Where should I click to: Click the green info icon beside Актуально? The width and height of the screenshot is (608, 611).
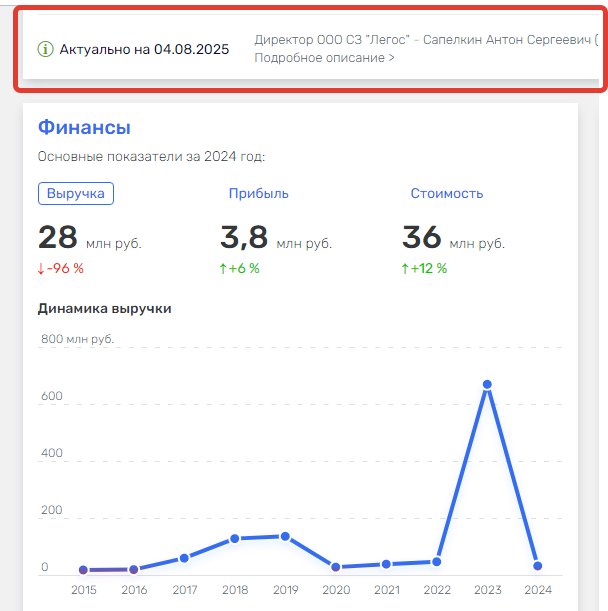(45, 49)
